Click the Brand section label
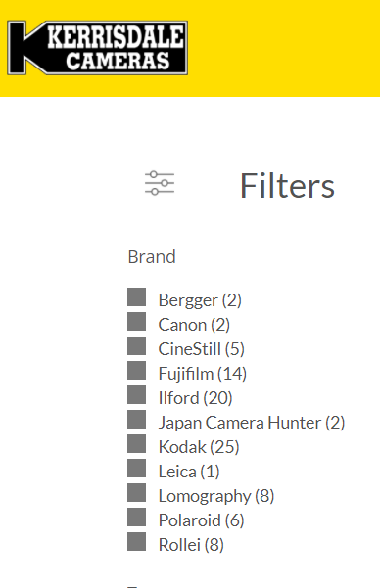This screenshot has height=588, width=380. coord(152,257)
